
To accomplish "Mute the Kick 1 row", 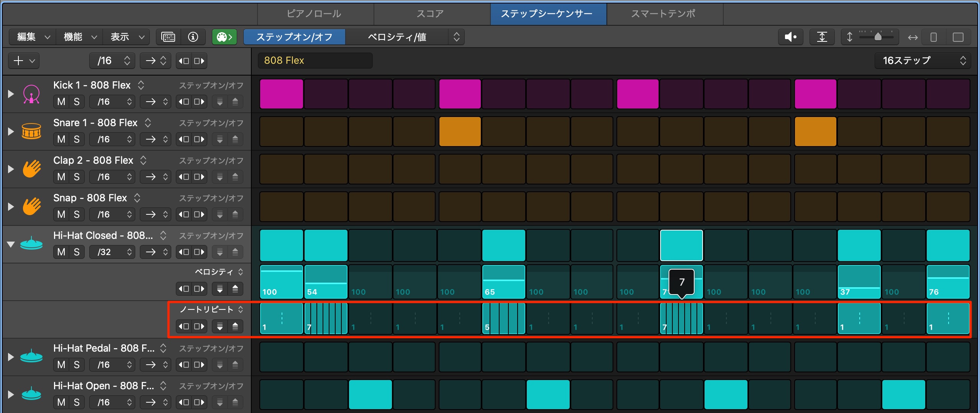I will pyautogui.click(x=61, y=102).
